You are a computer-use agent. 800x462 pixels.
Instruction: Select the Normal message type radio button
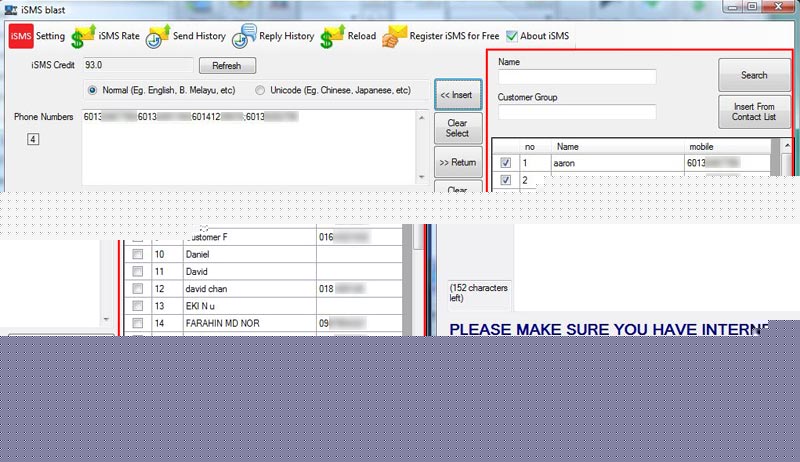coord(92,90)
